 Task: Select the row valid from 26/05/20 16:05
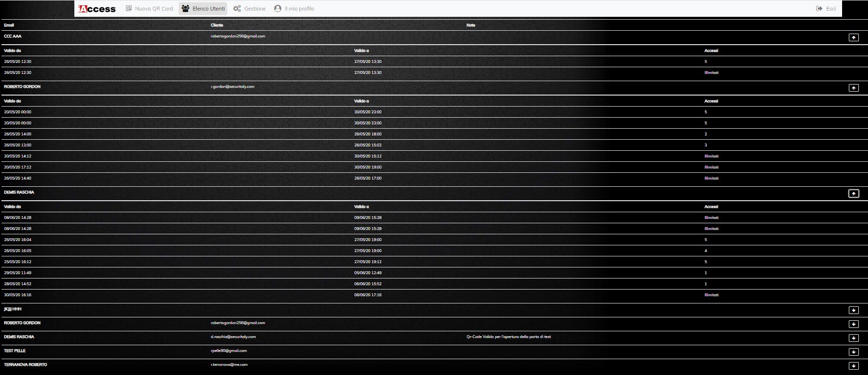point(434,251)
